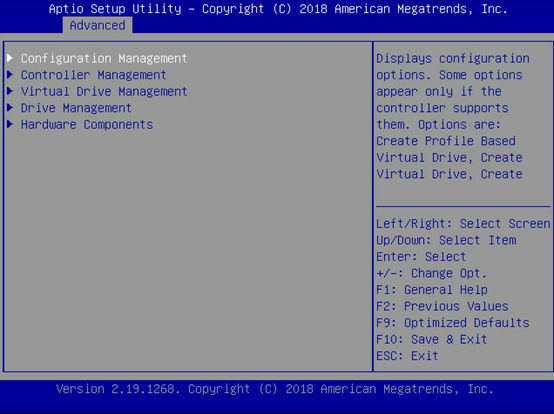The width and height of the screenshot is (554, 414).
Task: Select Virtual Drive Management item
Action: click(x=104, y=91)
